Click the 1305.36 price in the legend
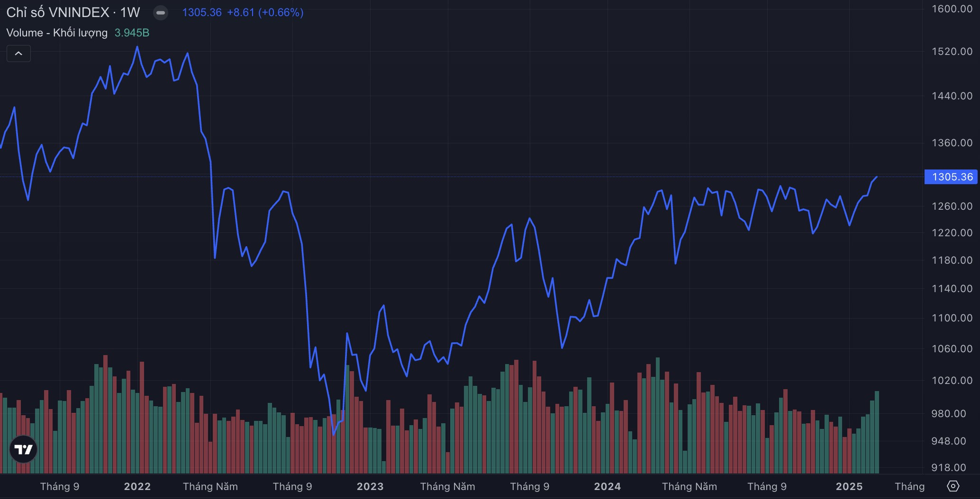 (x=202, y=13)
